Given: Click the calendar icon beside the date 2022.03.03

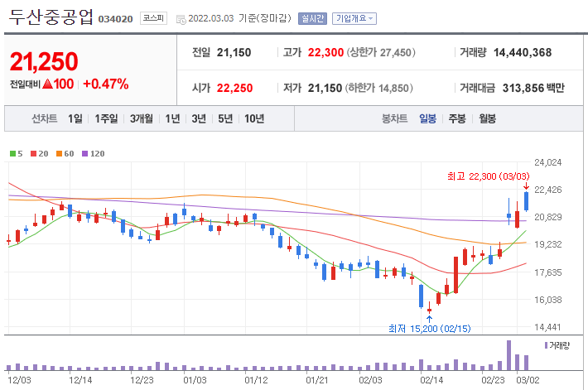Looking at the screenshot, I should (x=181, y=20).
